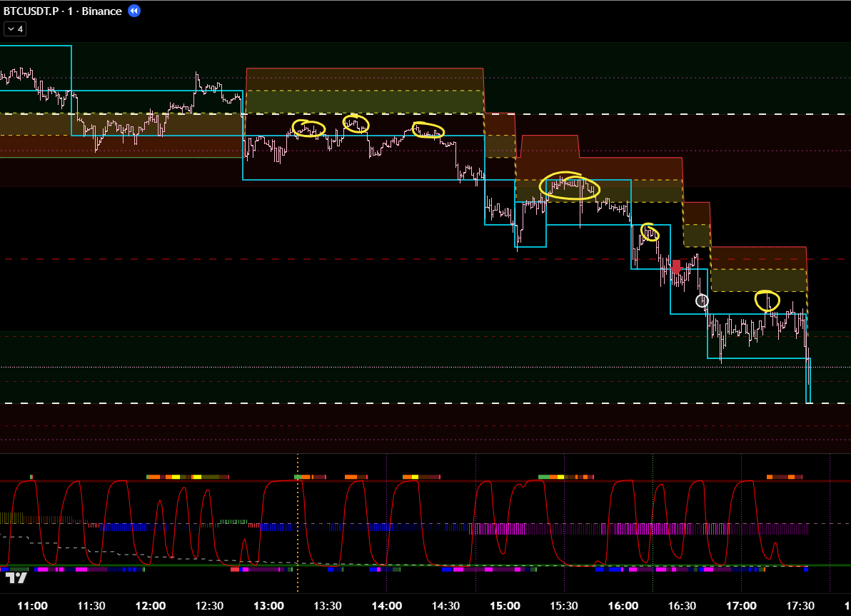Click the lower white dashed horizontal level line
Screen dimensions: 851x616
point(428,404)
